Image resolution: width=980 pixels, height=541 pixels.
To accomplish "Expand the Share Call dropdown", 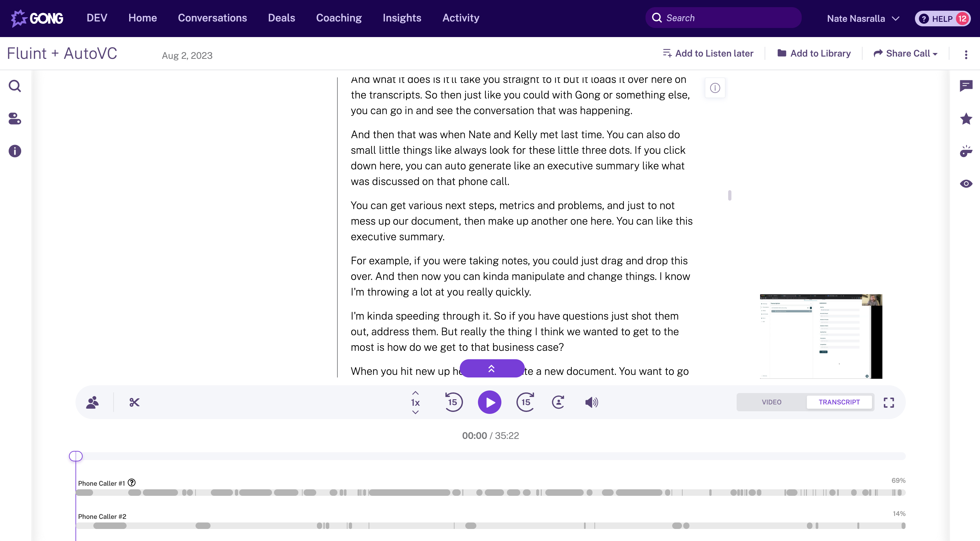I will pos(905,54).
